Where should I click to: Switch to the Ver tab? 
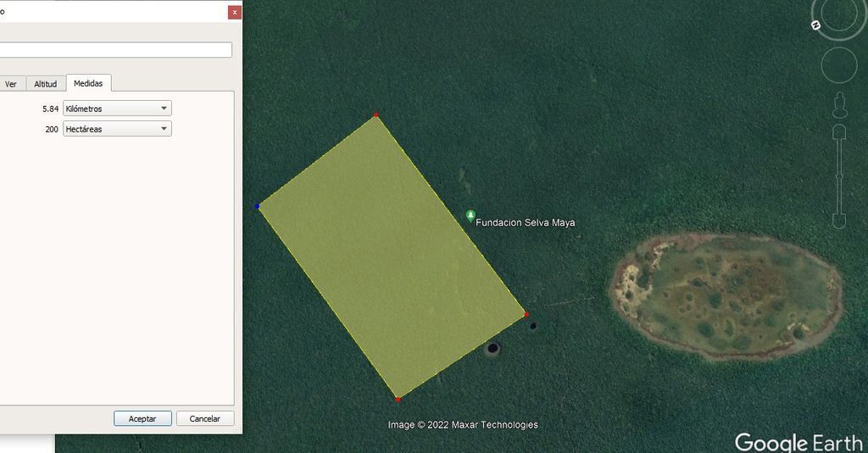pos(11,84)
